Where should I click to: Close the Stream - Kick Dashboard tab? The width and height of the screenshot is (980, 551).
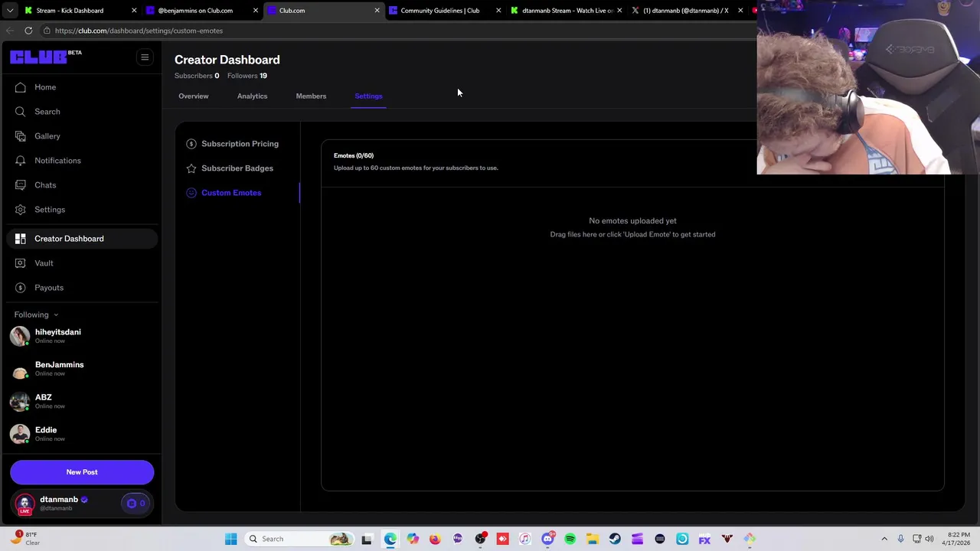click(x=134, y=11)
